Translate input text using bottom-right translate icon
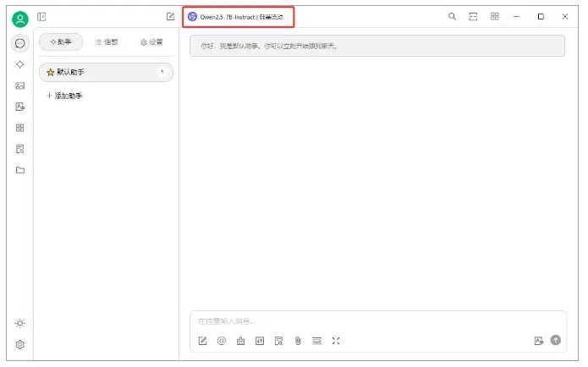 (539, 341)
